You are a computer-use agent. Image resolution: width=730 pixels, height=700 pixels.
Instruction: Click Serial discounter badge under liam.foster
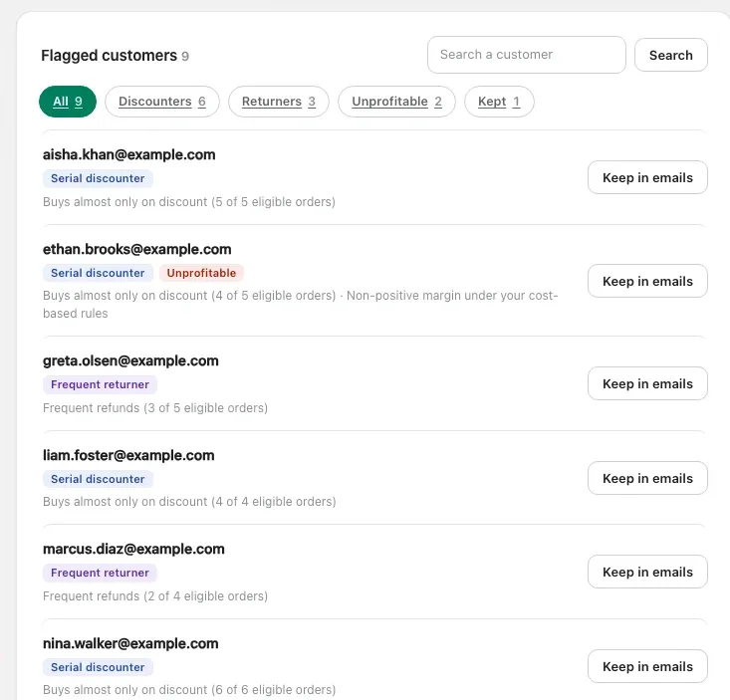pos(98,479)
